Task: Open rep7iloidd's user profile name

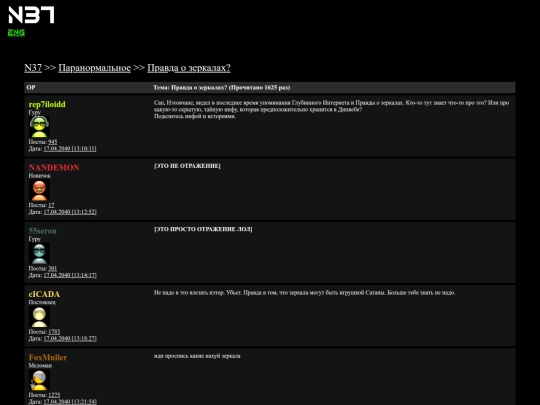Action: tap(47, 104)
